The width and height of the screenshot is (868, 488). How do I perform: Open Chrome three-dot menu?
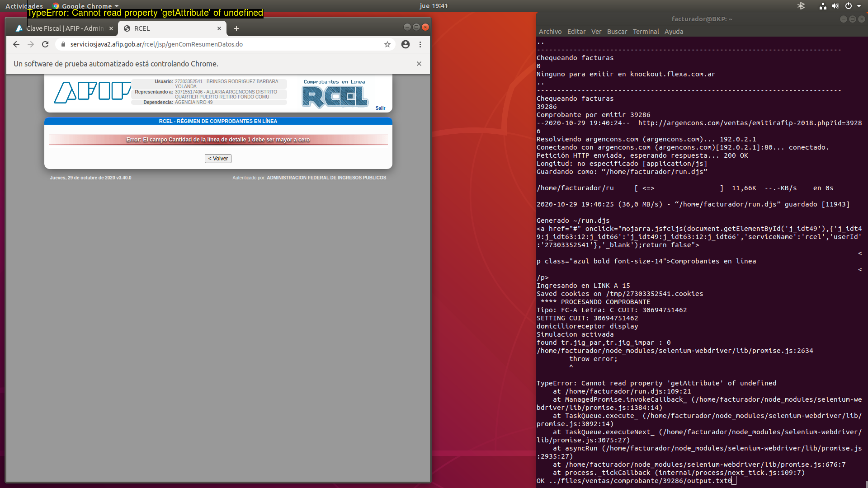coord(420,44)
